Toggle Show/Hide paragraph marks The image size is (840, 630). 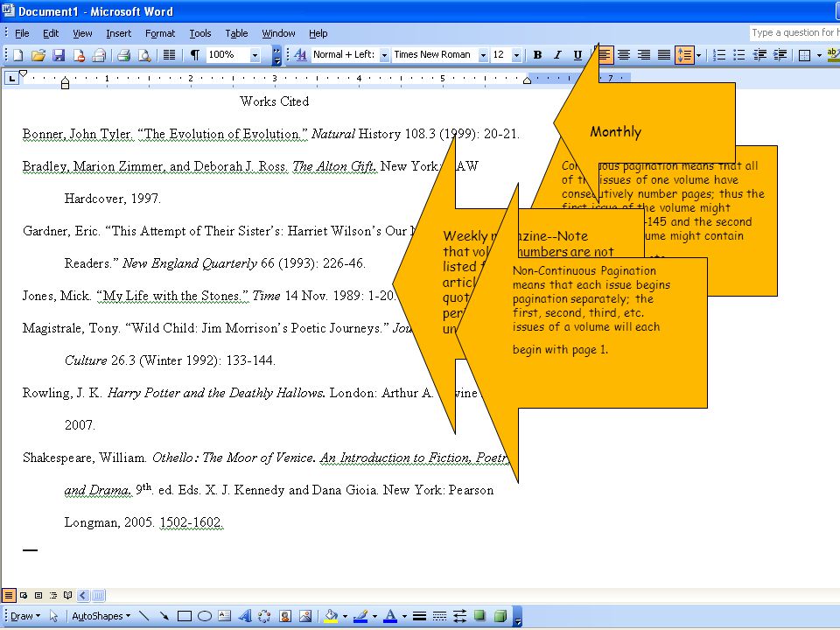(195, 55)
